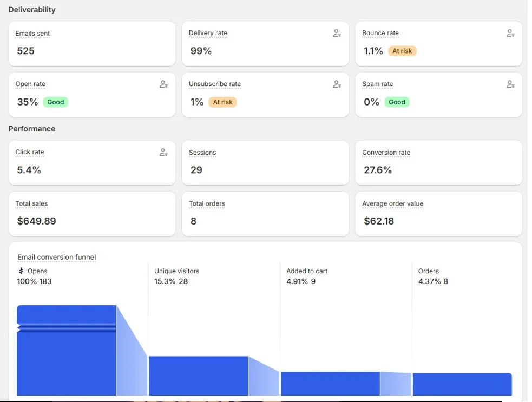Viewport: 532px width, 402px height.
Task: Select the $649.89 total sales value
Action: point(36,221)
